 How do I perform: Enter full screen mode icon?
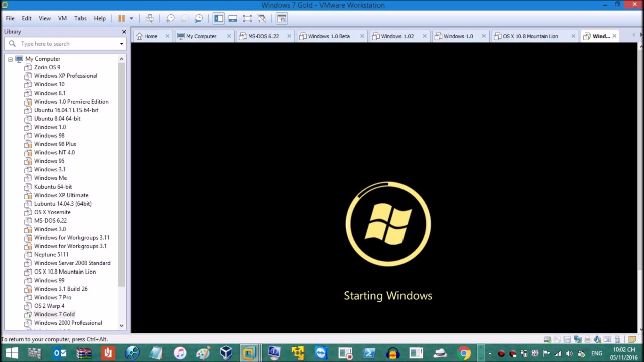click(x=247, y=18)
